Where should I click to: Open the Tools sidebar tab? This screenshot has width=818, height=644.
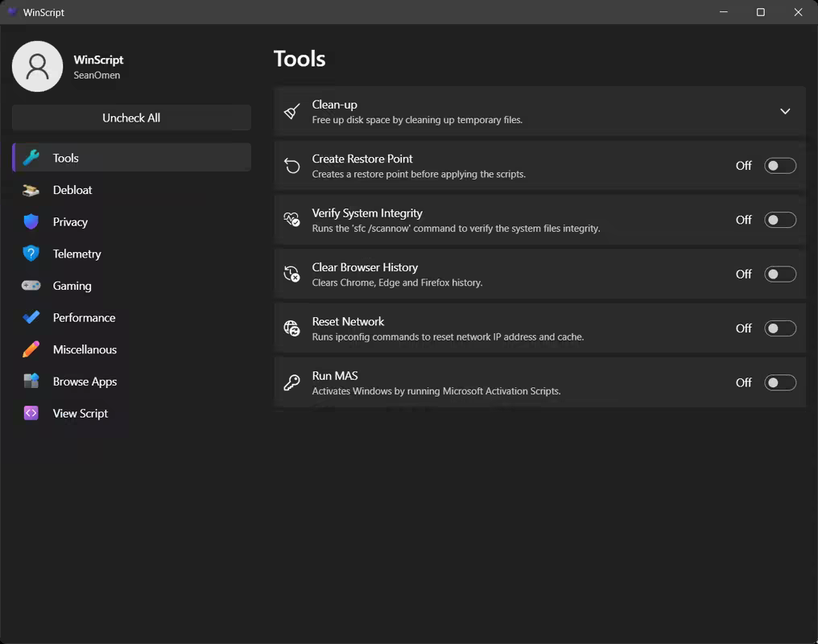click(x=131, y=158)
